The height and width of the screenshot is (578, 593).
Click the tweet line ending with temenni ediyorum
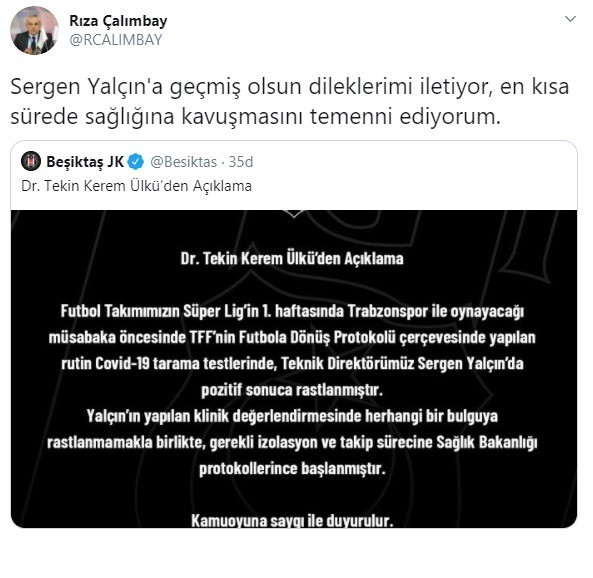point(256,117)
